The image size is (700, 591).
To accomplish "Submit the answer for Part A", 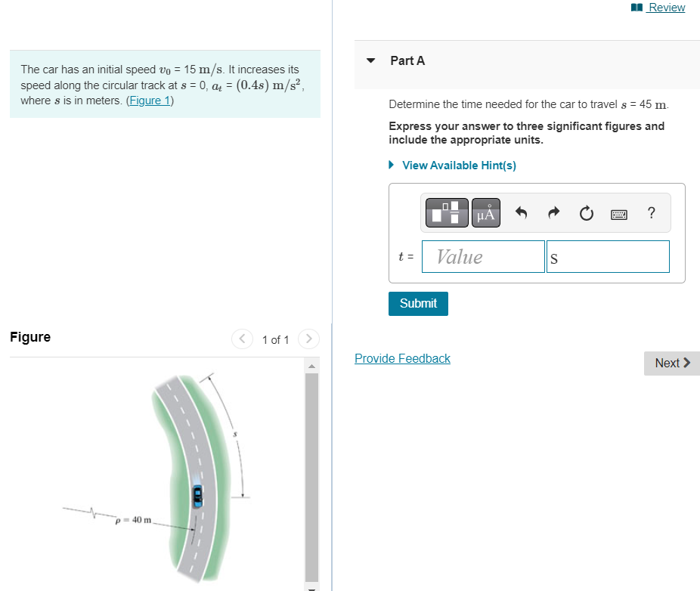I will click(417, 303).
